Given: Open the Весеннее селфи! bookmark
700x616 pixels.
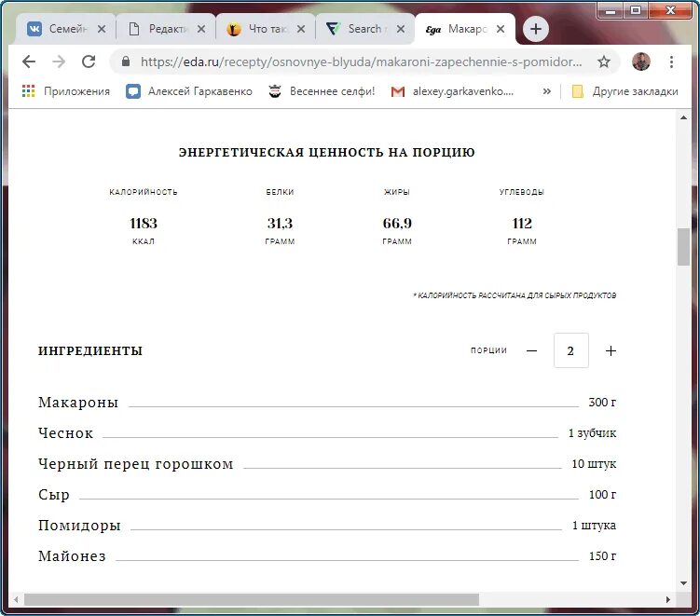Looking at the screenshot, I should pyautogui.click(x=322, y=91).
